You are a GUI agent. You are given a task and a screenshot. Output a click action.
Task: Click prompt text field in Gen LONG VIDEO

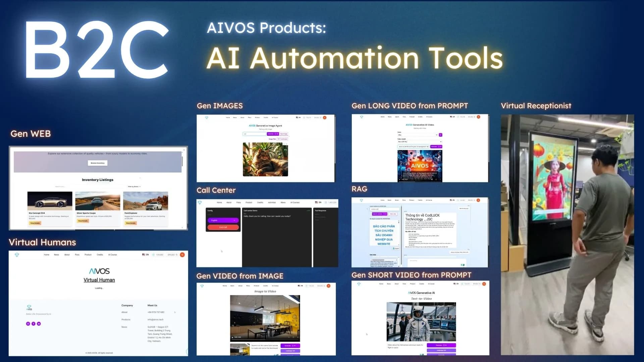pyautogui.click(x=413, y=146)
